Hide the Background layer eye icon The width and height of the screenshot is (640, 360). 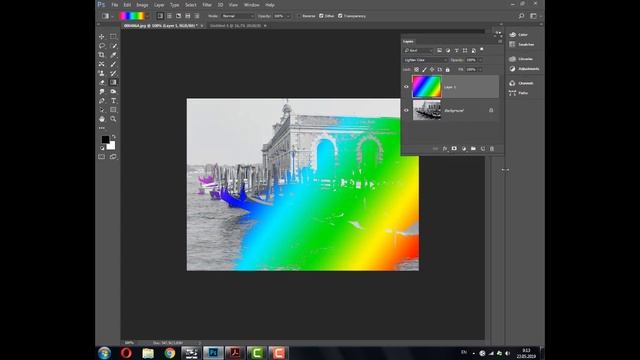coord(406,110)
